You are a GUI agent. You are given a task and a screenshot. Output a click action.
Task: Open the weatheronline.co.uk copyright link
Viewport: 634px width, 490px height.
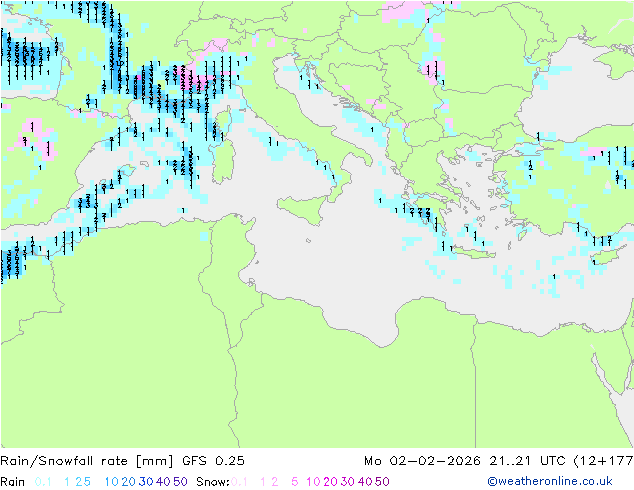point(550,481)
